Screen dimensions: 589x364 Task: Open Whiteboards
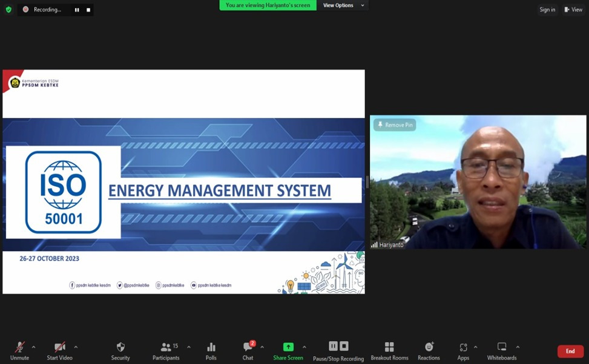[x=502, y=351]
